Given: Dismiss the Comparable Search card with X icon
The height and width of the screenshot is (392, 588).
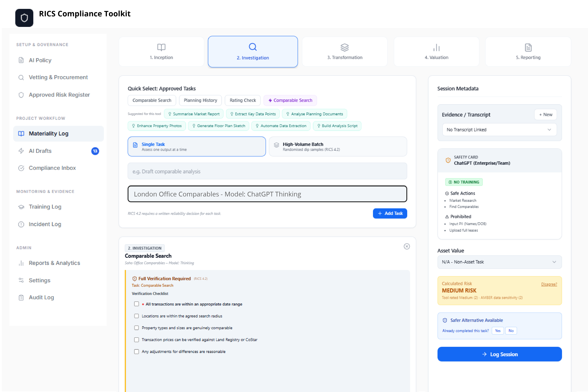Looking at the screenshot, I should coord(407,246).
